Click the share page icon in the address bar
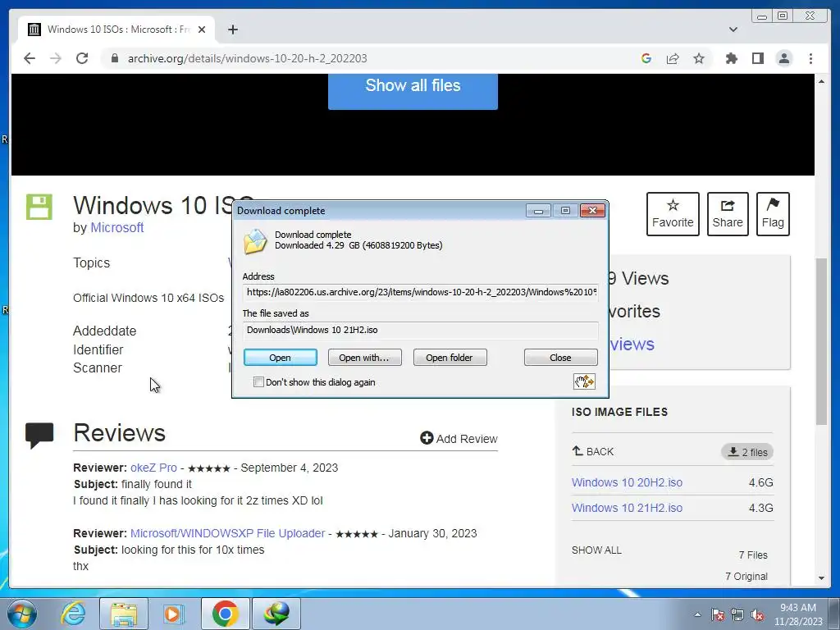Screen dimensions: 840x630 pos(673,58)
